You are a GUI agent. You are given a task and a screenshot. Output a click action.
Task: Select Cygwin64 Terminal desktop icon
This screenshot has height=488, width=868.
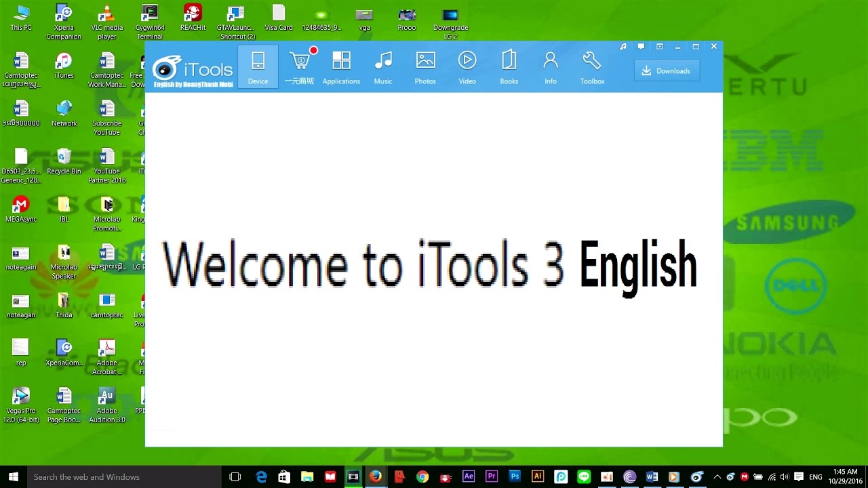tap(150, 22)
